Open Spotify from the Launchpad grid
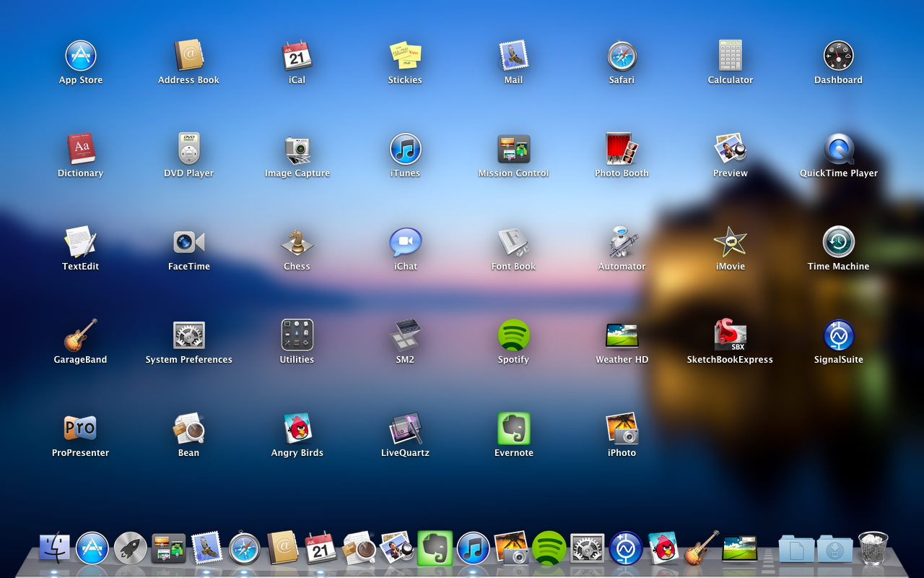 513,336
